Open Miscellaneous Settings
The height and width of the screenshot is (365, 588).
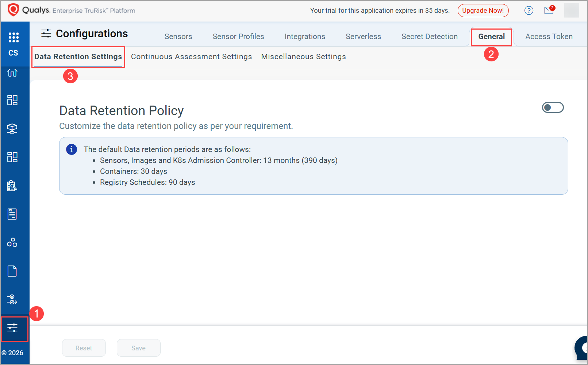click(x=303, y=56)
